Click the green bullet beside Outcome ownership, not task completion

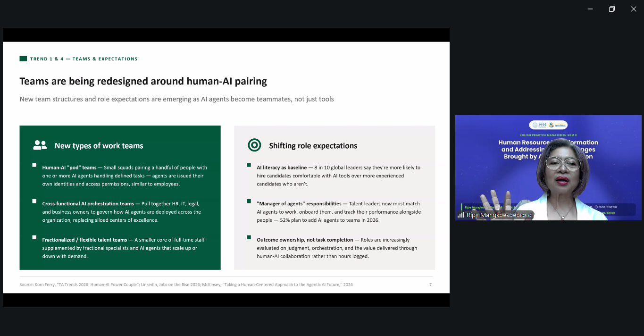249,237
